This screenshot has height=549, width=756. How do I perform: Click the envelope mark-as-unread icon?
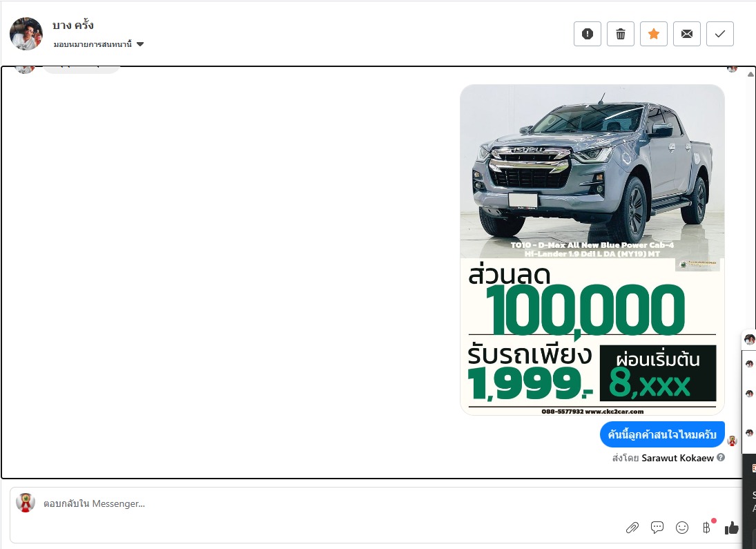click(x=687, y=34)
